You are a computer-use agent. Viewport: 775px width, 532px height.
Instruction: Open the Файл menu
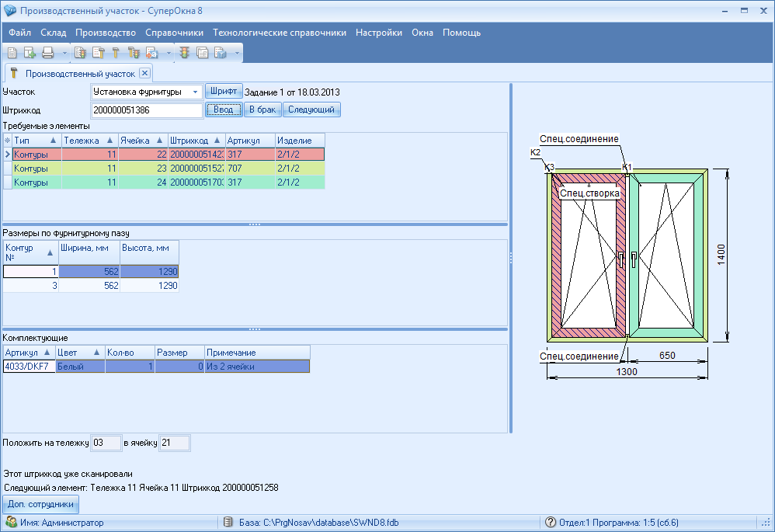point(19,33)
